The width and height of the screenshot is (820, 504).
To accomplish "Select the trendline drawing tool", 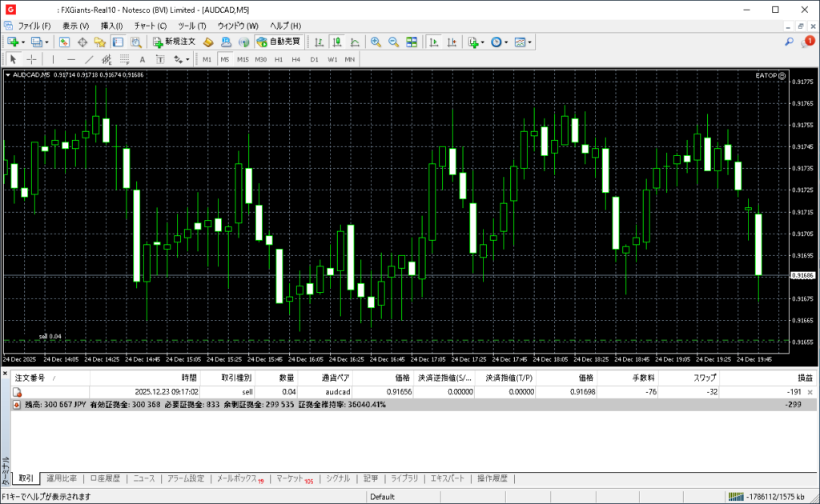I will (89, 59).
